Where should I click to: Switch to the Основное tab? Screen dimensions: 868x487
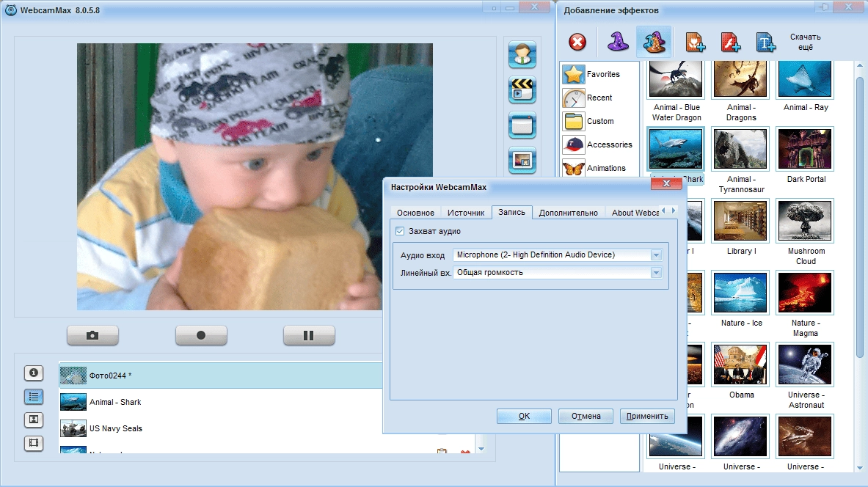[x=416, y=213]
